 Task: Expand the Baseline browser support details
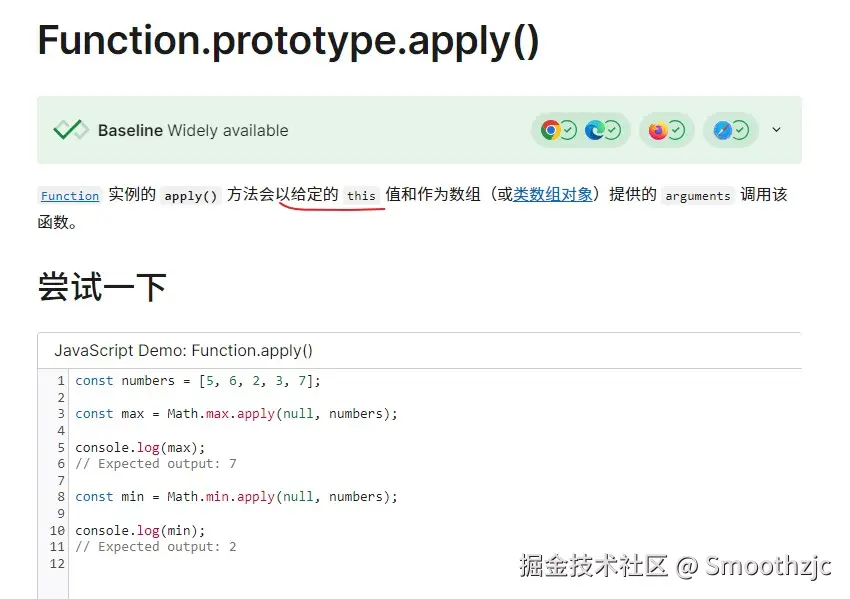pyautogui.click(x=776, y=130)
